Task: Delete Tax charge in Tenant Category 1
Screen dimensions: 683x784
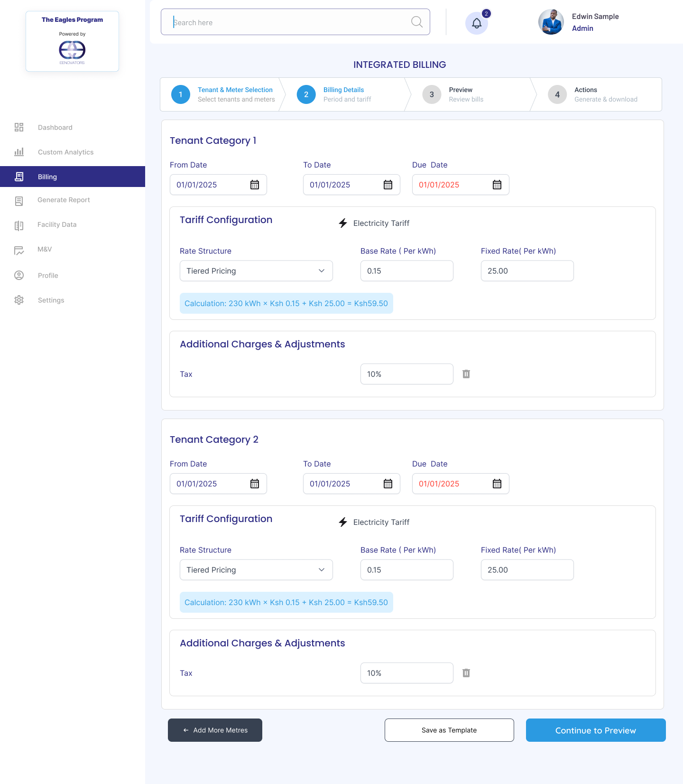Action: [x=466, y=374]
